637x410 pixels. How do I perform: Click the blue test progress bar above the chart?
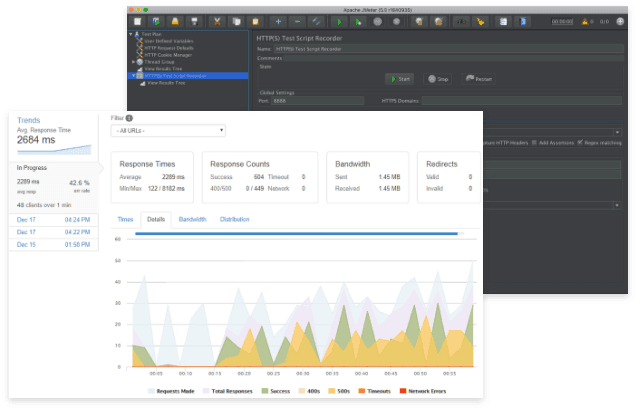tap(297, 234)
